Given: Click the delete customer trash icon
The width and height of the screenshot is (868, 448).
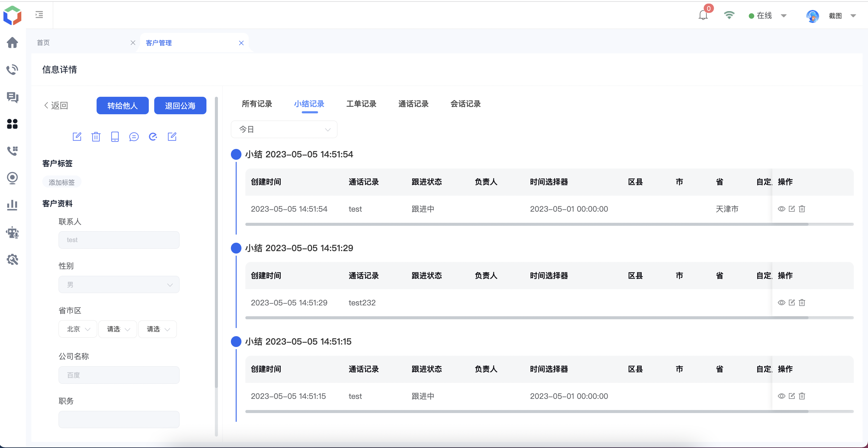Looking at the screenshot, I should (x=96, y=137).
